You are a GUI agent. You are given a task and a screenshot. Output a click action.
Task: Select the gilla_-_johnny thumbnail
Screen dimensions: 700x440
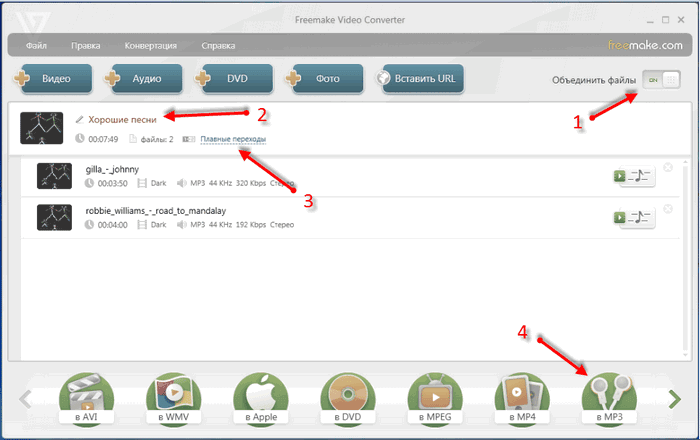54,176
